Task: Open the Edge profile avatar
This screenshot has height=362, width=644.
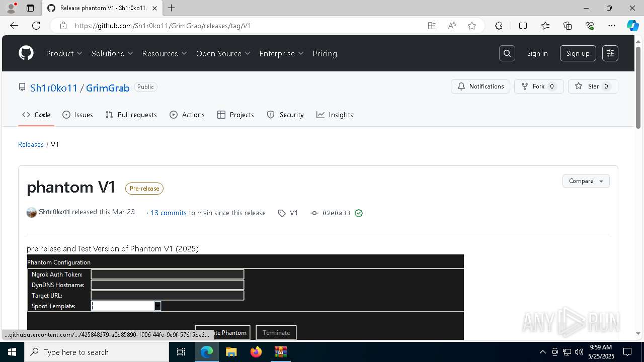Action: click(11, 8)
